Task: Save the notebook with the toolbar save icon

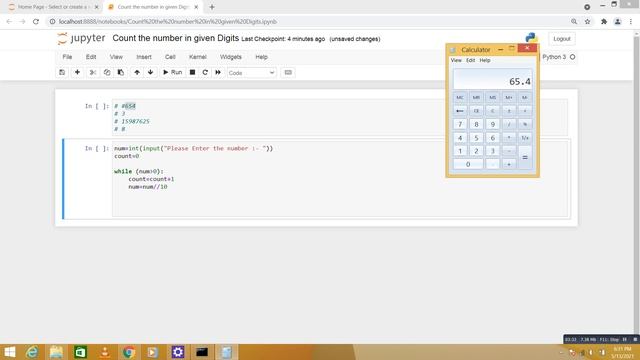Action: (x=62, y=72)
